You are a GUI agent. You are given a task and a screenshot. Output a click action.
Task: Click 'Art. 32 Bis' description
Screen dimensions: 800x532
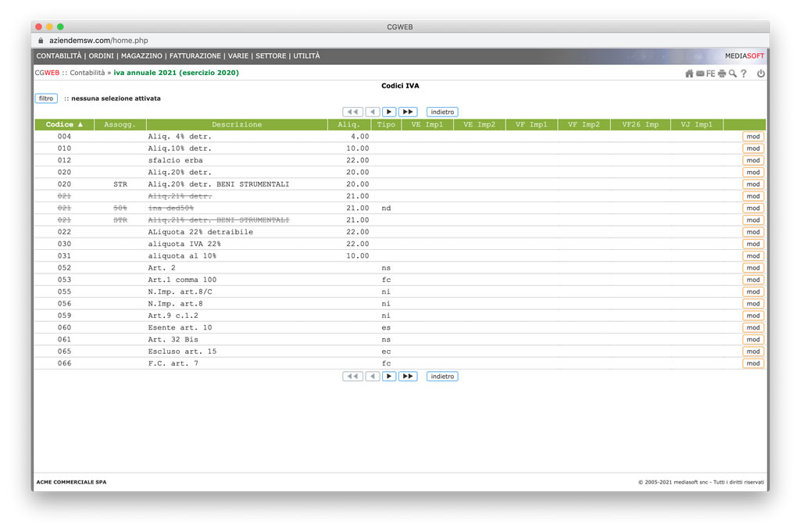[x=173, y=340]
